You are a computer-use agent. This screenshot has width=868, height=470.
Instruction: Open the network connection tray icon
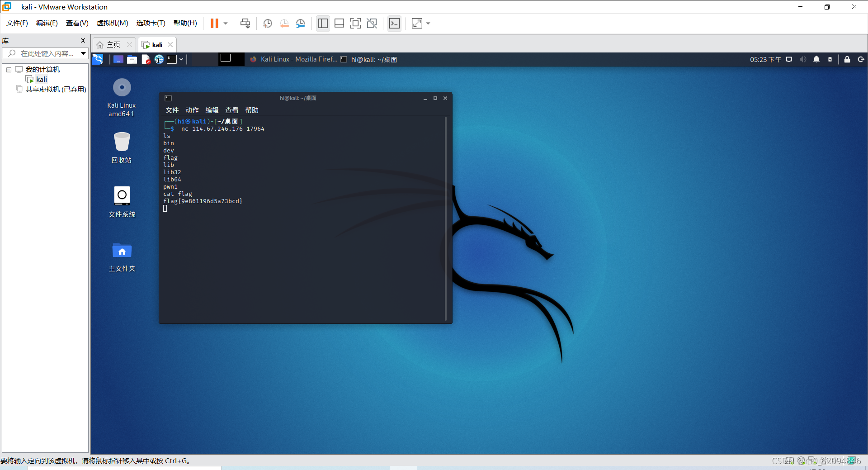click(x=789, y=59)
